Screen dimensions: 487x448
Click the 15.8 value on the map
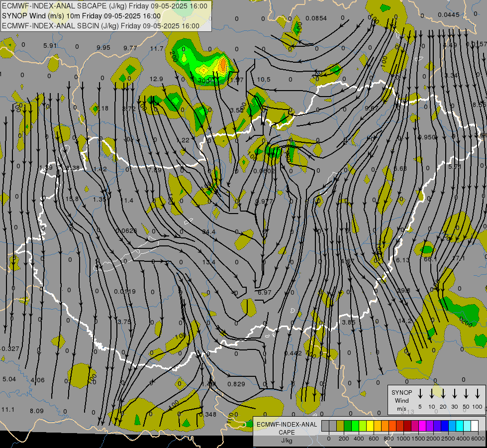click(x=72, y=199)
